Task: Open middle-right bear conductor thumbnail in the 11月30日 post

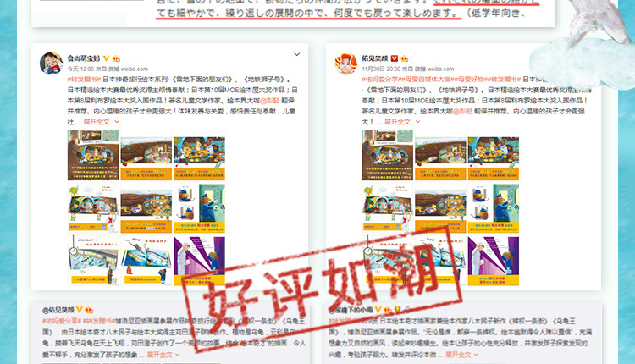Action: pos(494,207)
